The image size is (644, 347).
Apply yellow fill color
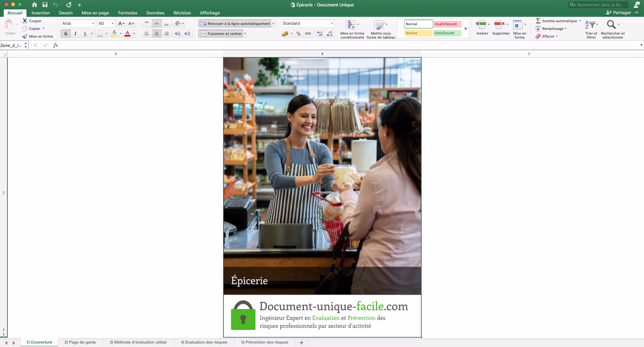114,34
